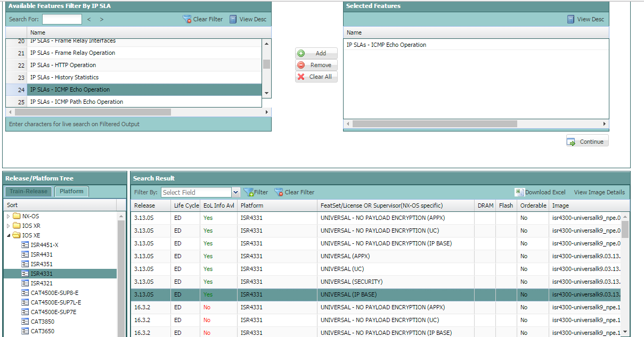Select the UNIVERSAL (IP BASE) highlighted row
Screen dimensions: 644x337
[376, 294]
